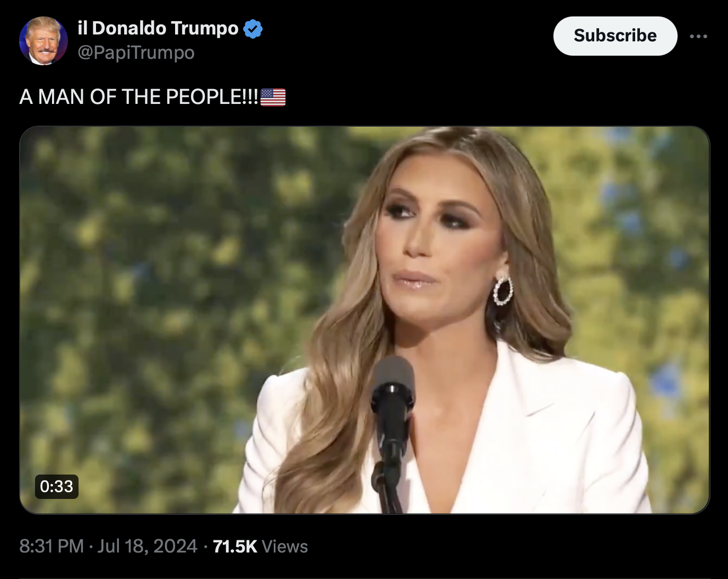Subscribe to the @PapiTrumpo account
This screenshot has width=728, height=579.
pos(615,36)
